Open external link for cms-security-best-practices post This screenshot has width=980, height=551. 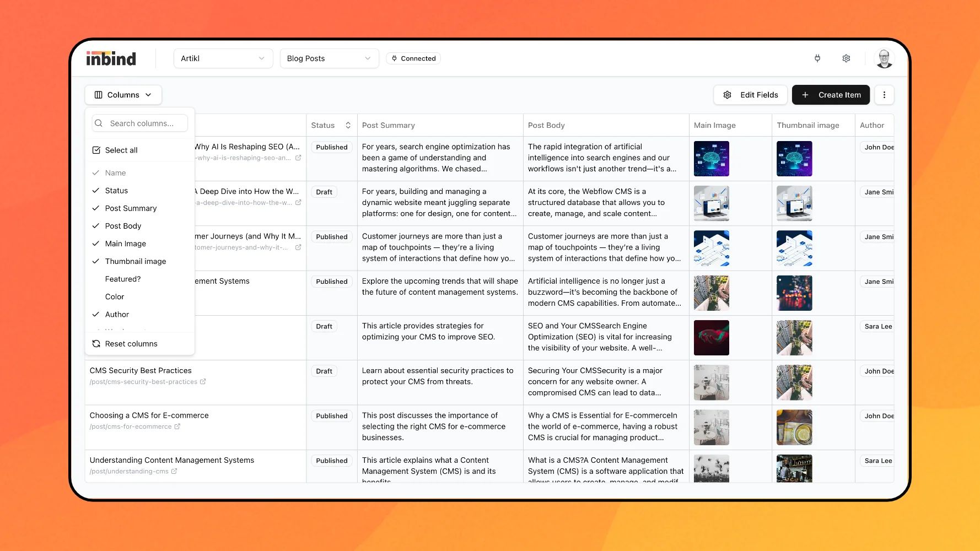203,382
